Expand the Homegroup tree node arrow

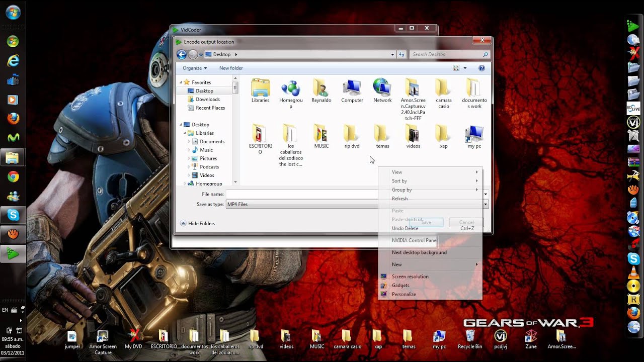185,184
